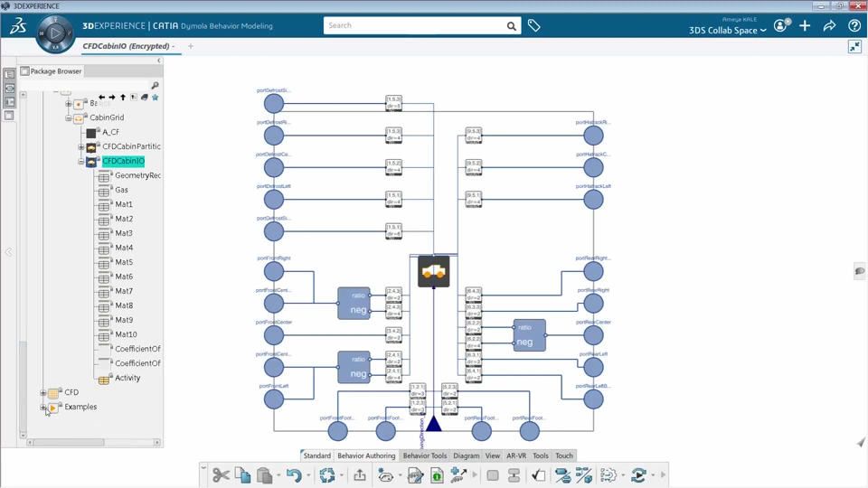
Task: Select the CFDCabinIO (Encrypted) document tab
Action: (x=128, y=46)
